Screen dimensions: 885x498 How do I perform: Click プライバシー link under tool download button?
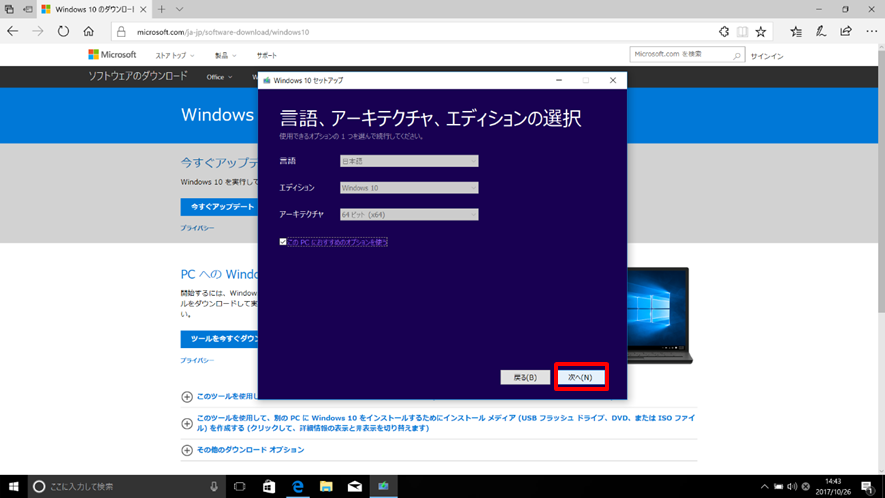pos(197,360)
